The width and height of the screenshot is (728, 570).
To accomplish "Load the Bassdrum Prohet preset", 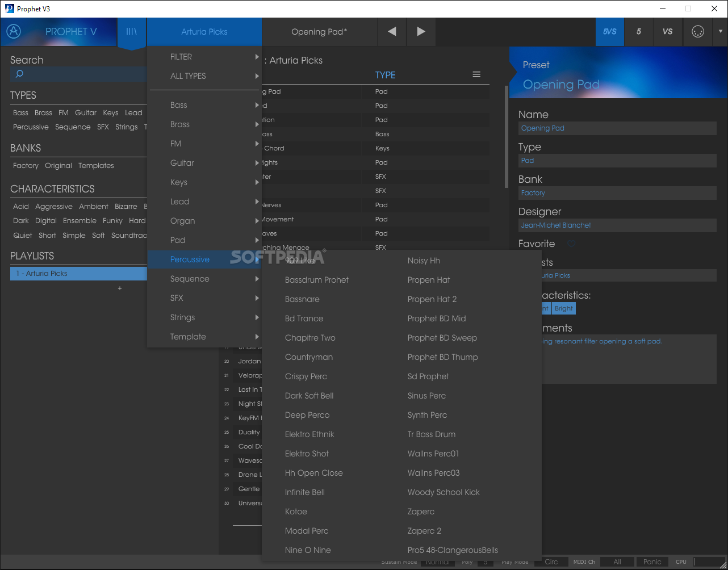I will (x=317, y=280).
